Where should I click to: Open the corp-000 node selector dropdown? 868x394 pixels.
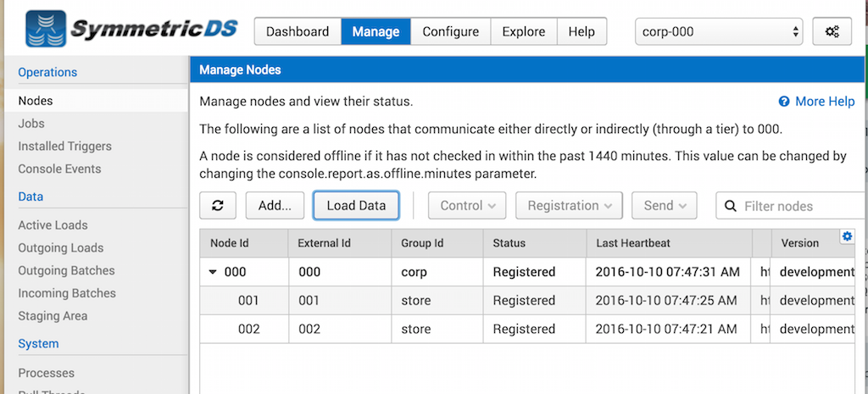pos(719,31)
